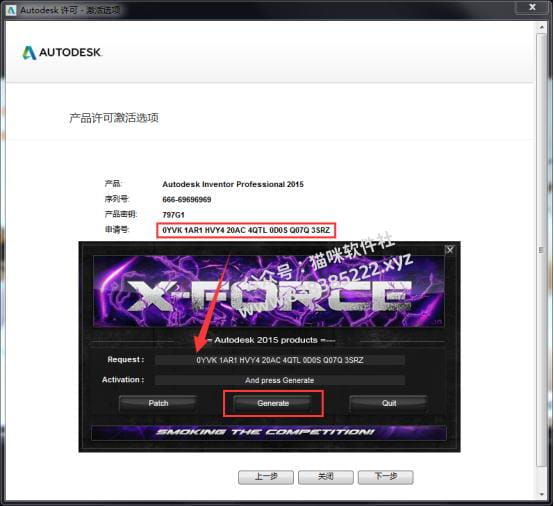Click the 上一步 back button

(x=266, y=477)
